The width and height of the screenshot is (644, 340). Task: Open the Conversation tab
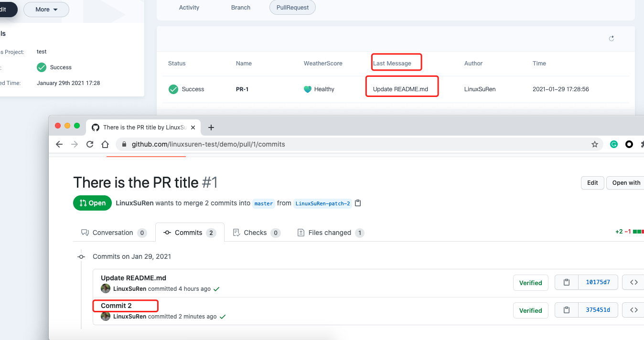114,233
